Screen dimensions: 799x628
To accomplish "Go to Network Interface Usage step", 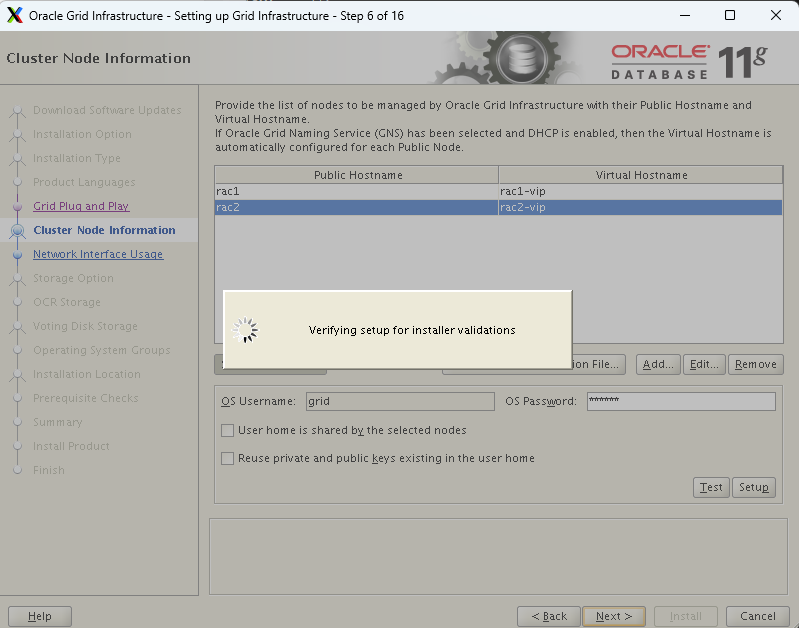I will tap(98, 254).
